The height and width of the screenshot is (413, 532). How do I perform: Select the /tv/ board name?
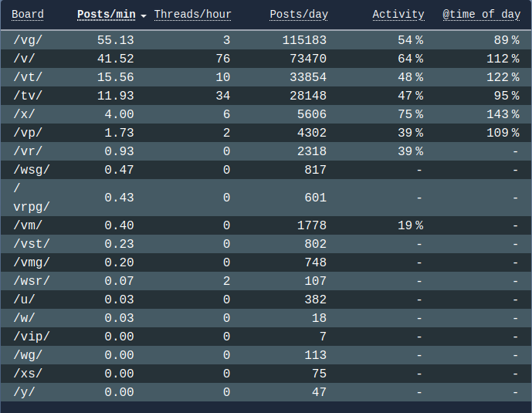(28, 96)
